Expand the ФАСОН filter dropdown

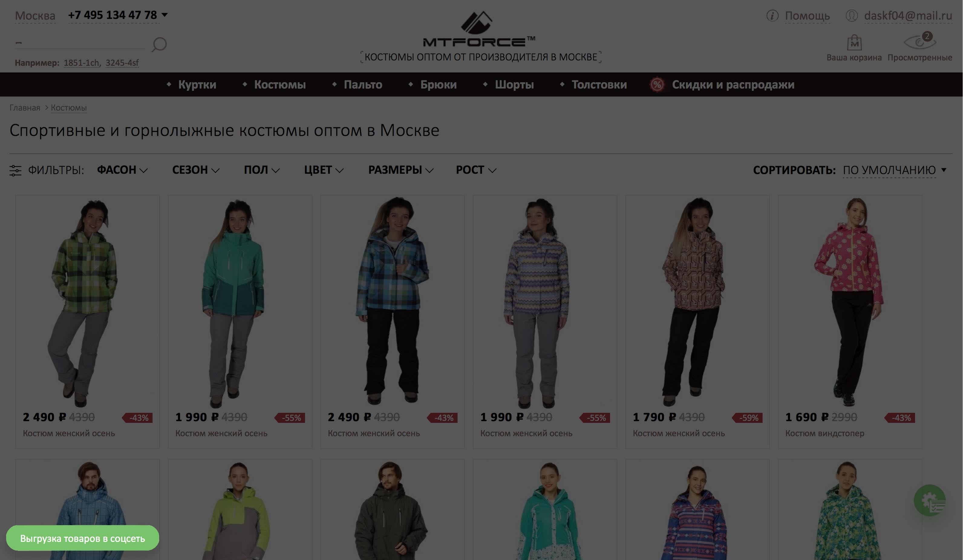pyautogui.click(x=122, y=170)
